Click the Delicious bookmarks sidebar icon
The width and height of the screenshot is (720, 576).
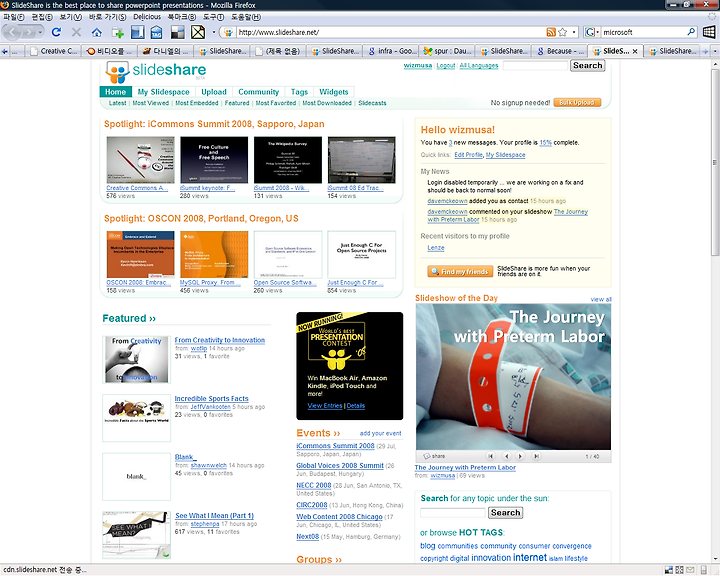pos(137,32)
